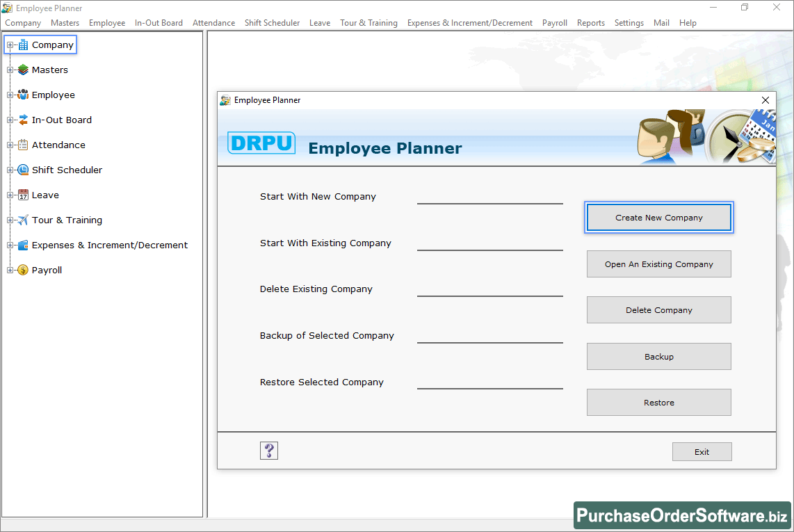Open the Shift Scheduler menu
Screen dimensions: 794x532
[x=272, y=23]
